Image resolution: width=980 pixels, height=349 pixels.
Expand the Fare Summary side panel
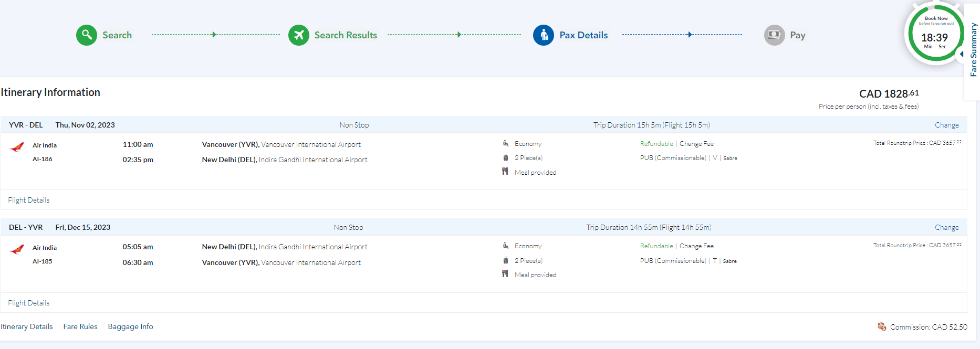(x=973, y=50)
